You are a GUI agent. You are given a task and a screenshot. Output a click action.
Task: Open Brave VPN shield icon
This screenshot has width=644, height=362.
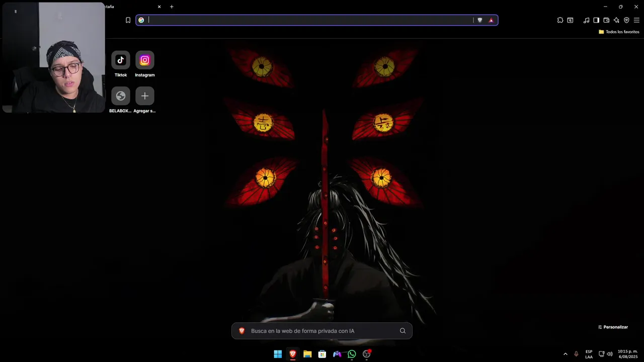pos(626,20)
